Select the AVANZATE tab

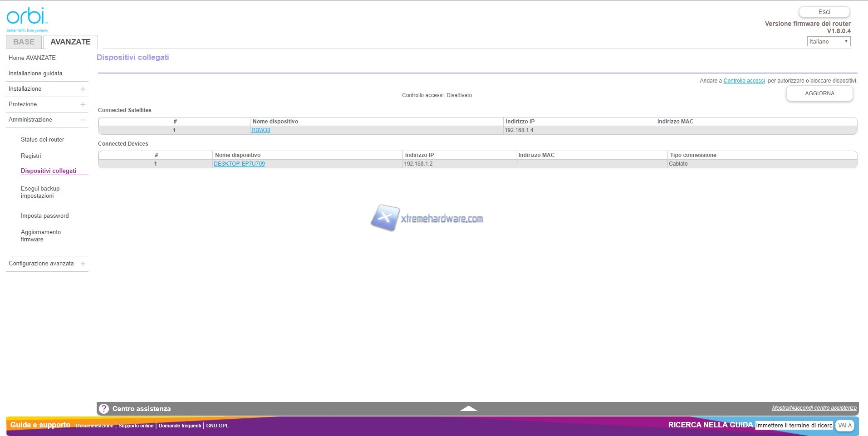coord(70,42)
